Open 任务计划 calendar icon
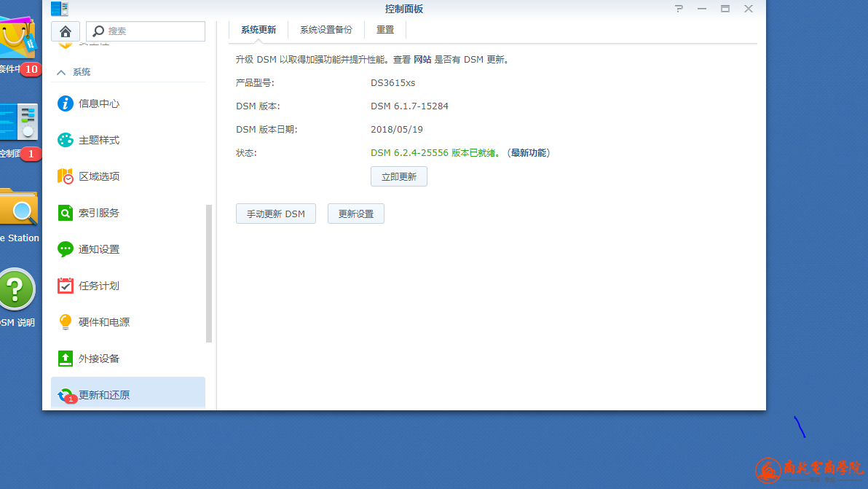Screen dimensions: 868x489 (x=66, y=286)
